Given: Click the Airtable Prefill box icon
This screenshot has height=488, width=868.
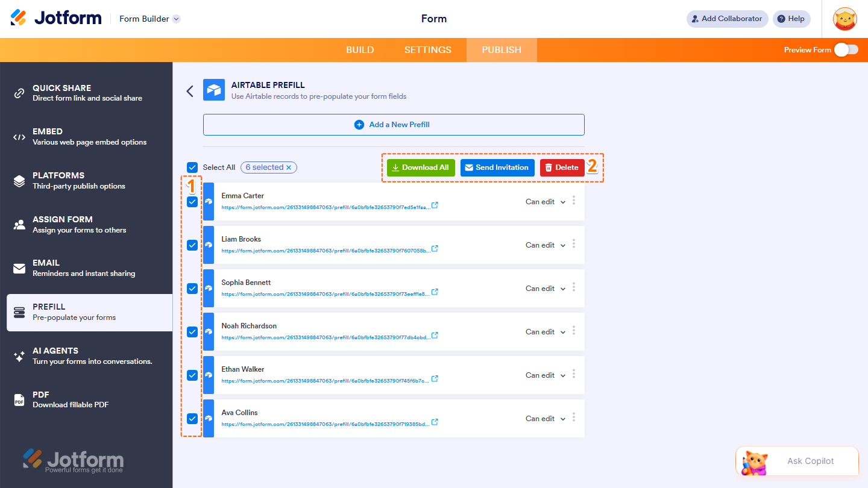Looking at the screenshot, I should (214, 90).
